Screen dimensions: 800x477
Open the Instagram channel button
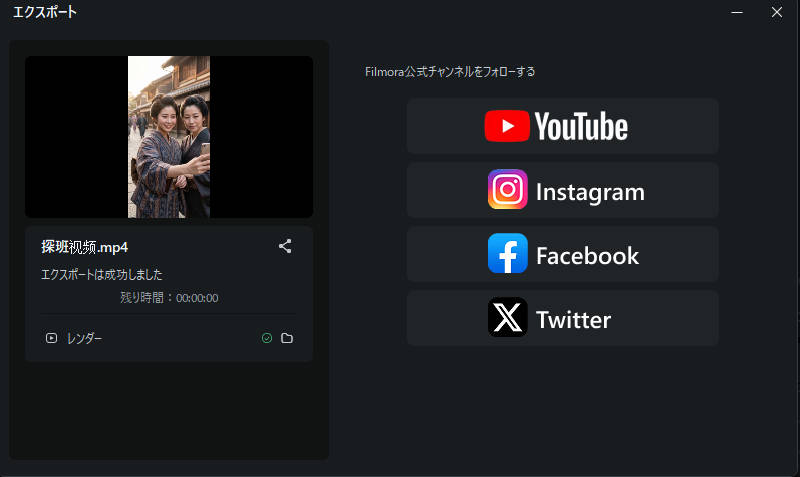pyautogui.click(x=562, y=190)
